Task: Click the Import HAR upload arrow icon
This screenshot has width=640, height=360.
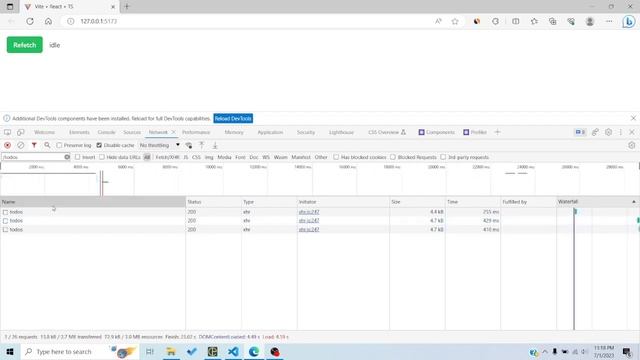Action: (202, 145)
